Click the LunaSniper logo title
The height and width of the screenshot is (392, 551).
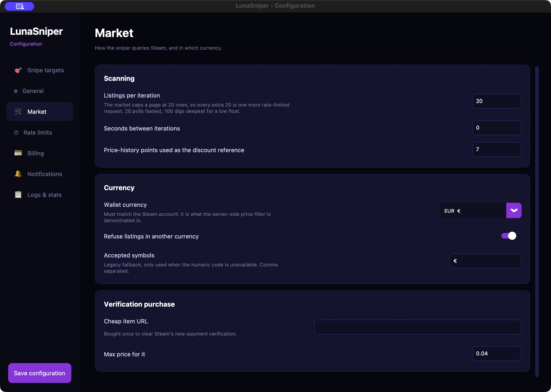pos(36,31)
